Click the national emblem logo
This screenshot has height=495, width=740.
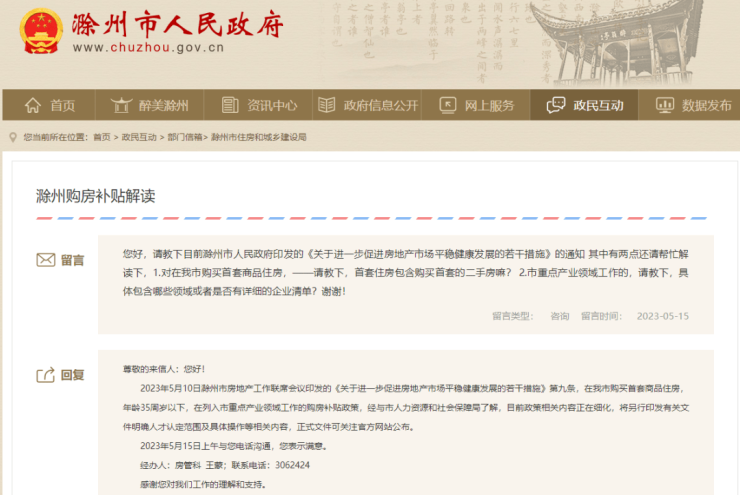(x=41, y=31)
